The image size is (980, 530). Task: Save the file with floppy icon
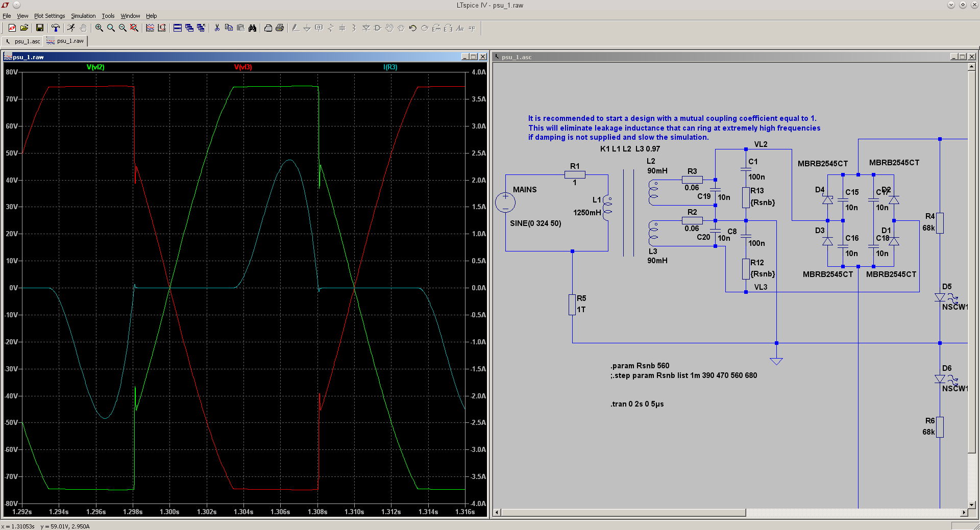[39, 28]
